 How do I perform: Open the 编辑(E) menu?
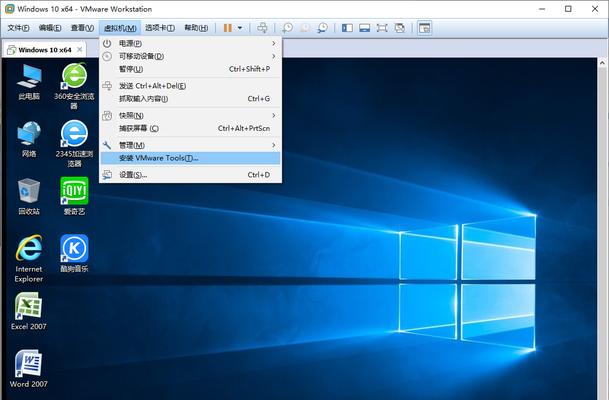pyautogui.click(x=50, y=28)
